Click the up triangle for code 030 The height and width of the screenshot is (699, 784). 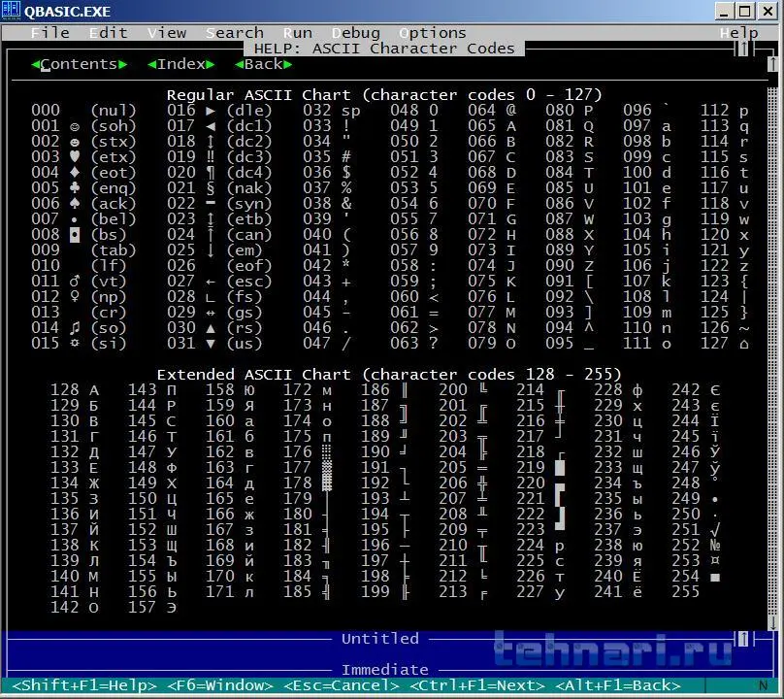[x=211, y=329]
